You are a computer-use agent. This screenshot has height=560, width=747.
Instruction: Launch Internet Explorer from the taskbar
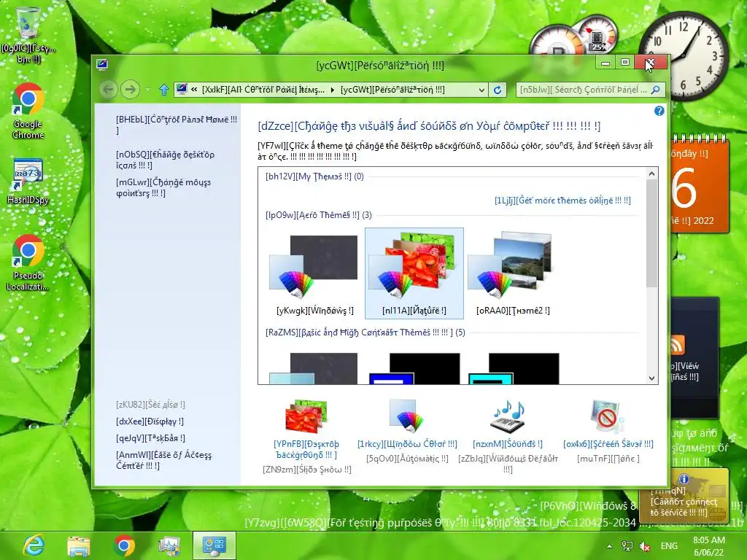[34, 545]
